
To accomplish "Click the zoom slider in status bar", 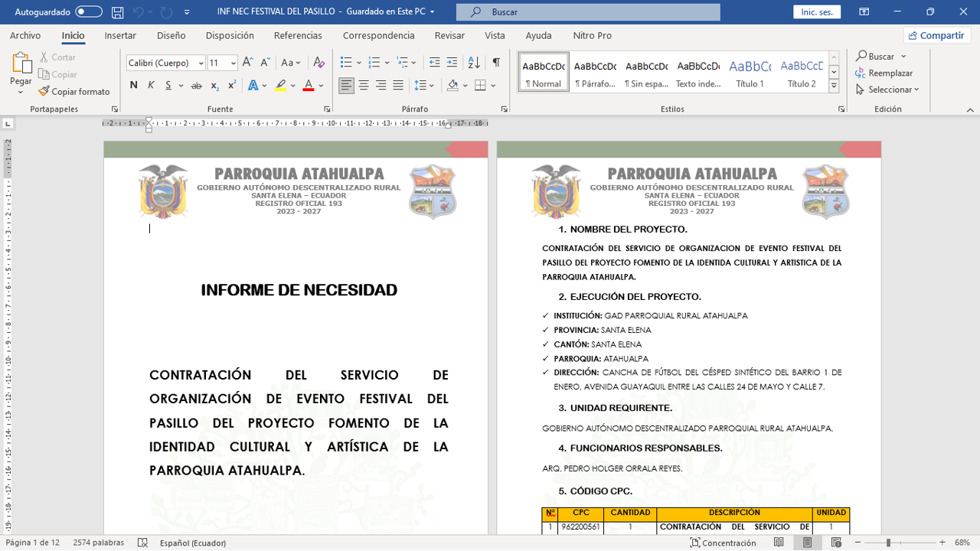I will click(x=888, y=543).
